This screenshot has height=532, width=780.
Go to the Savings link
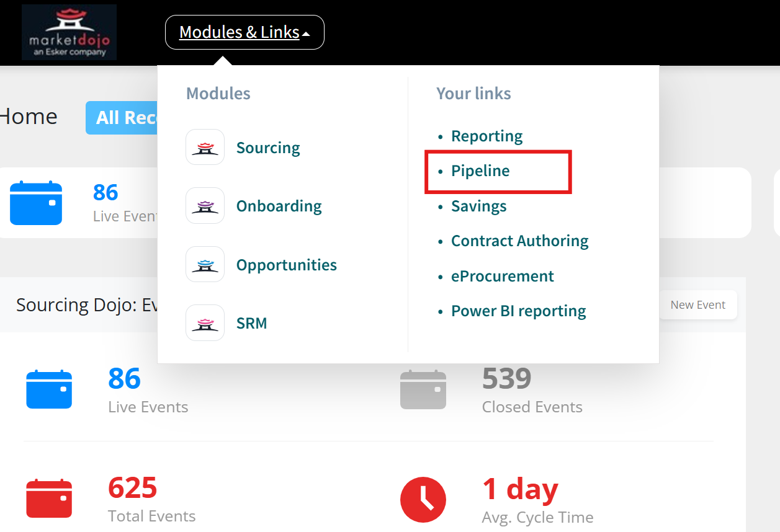pyautogui.click(x=478, y=206)
